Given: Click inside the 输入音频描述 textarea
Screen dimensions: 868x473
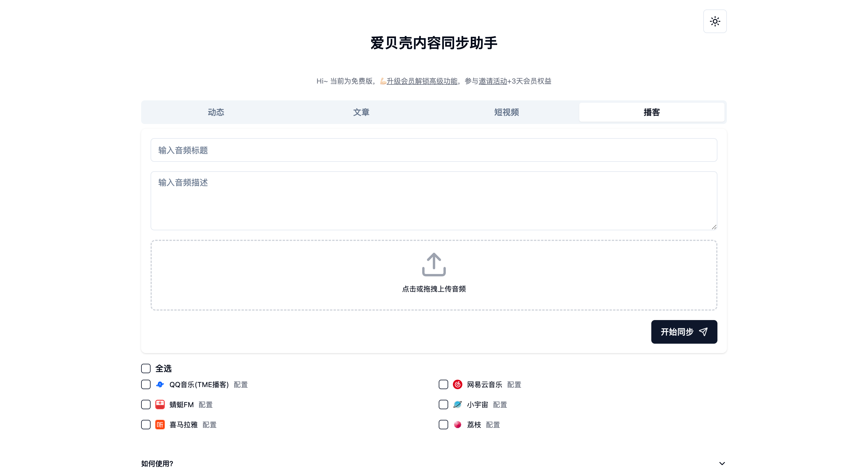Looking at the screenshot, I should (x=434, y=200).
